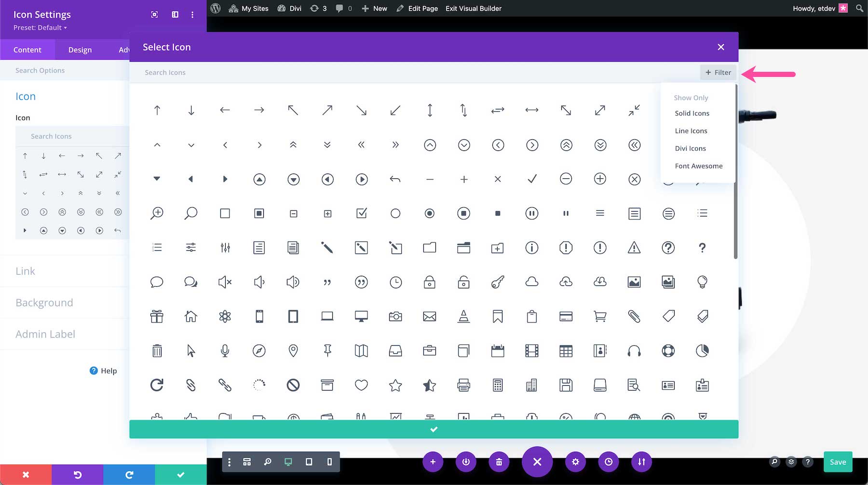Open editing history via the clock icon
The height and width of the screenshot is (485, 868).
(x=609, y=461)
